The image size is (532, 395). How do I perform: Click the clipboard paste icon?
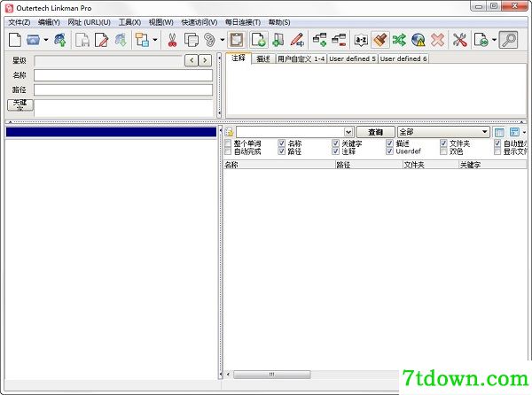pos(237,40)
